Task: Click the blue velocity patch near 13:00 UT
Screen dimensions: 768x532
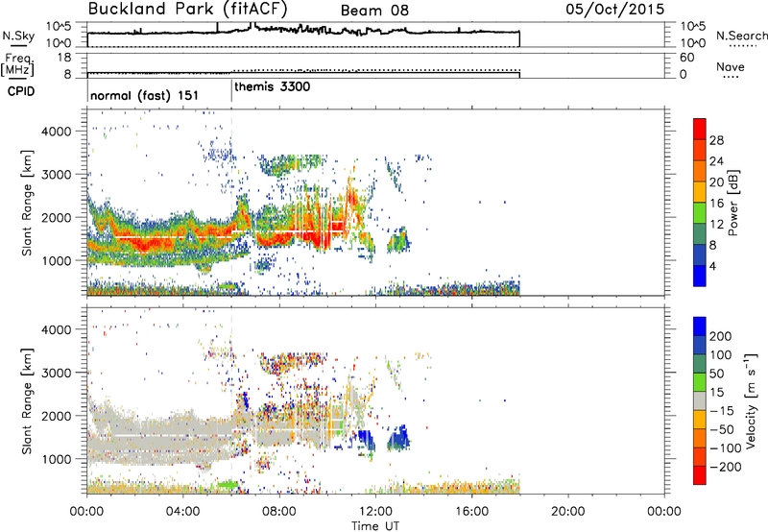Action: pos(400,439)
